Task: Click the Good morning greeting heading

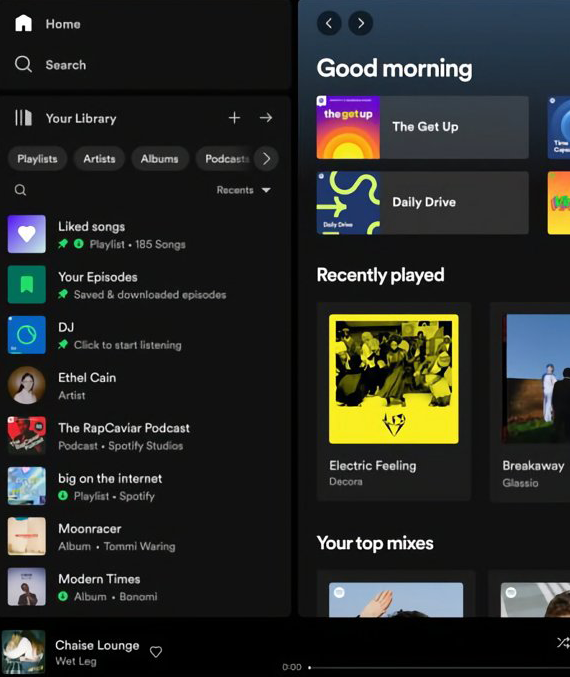Action: coord(394,69)
